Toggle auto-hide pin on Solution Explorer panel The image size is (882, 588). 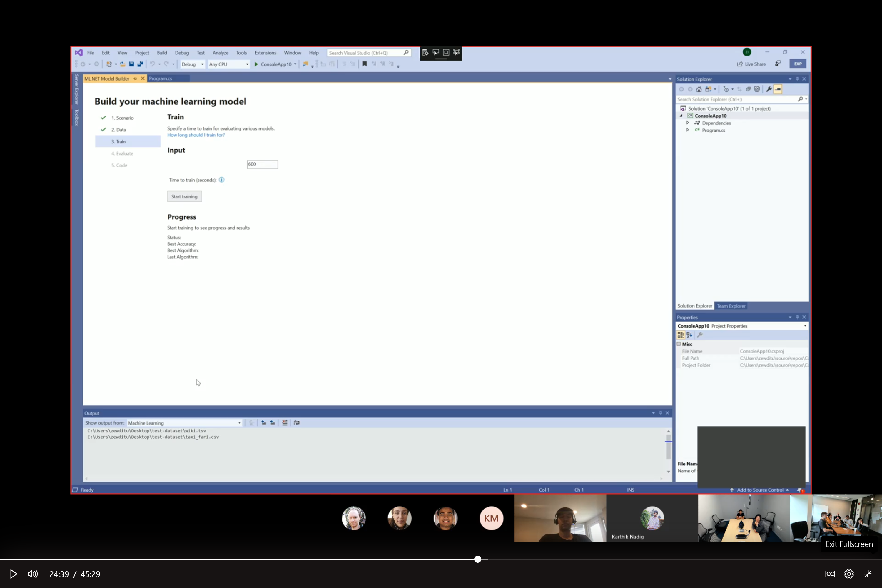[x=797, y=79]
